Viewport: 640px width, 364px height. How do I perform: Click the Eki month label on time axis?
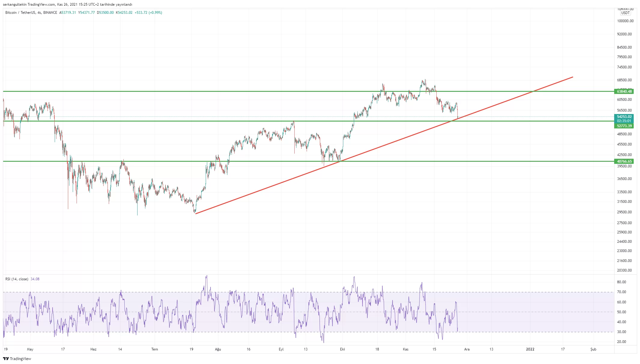click(342, 349)
